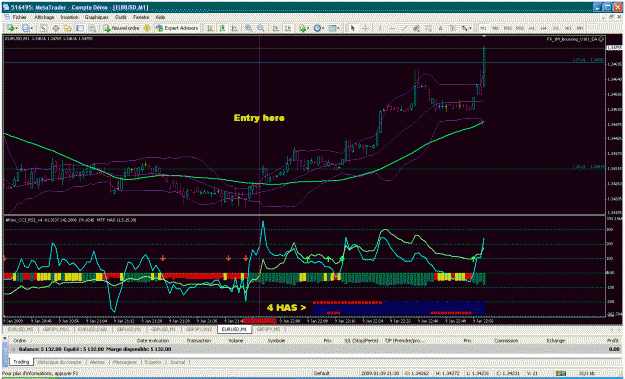Image resolution: width=625 pixels, height=379 pixels.
Task: Sort by the Volume column header
Action: 236,341
